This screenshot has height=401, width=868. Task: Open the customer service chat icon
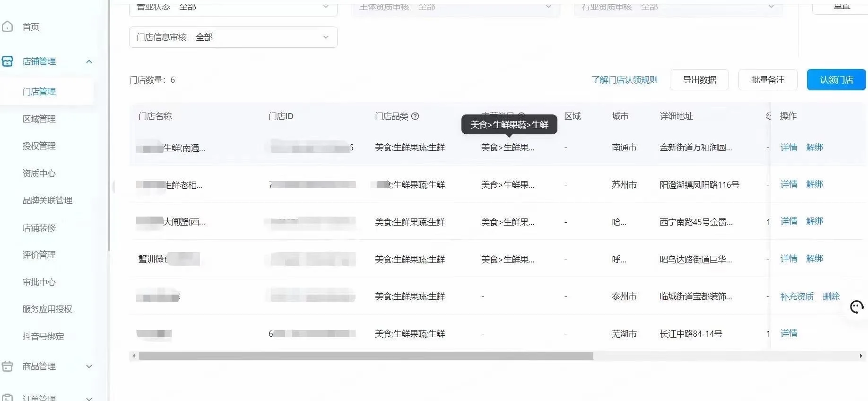tap(857, 307)
